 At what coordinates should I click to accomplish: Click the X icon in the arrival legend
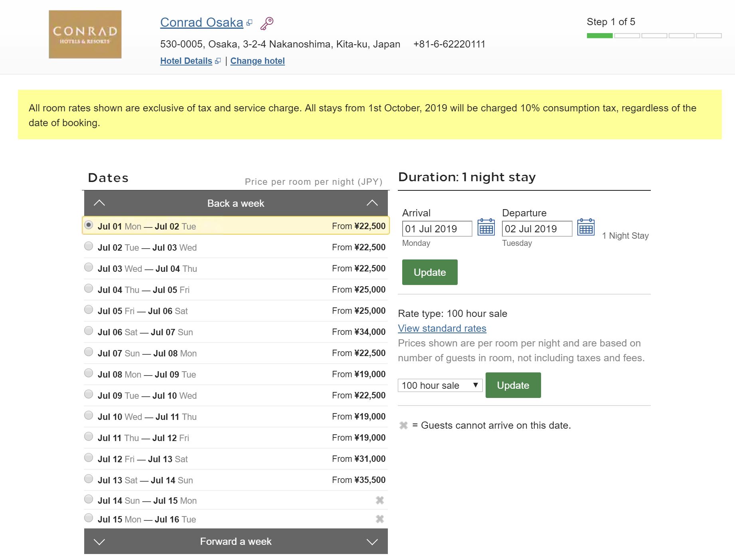pyautogui.click(x=403, y=425)
